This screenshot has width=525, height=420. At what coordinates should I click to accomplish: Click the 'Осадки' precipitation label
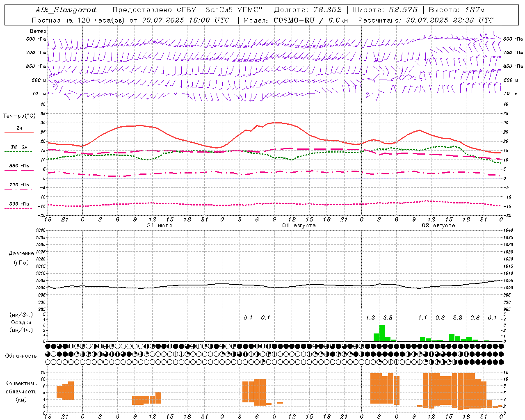21,322
